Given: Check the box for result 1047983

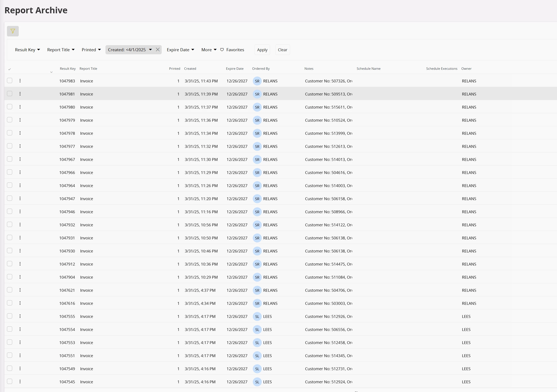Looking at the screenshot, I should click(x=10, y=81).
